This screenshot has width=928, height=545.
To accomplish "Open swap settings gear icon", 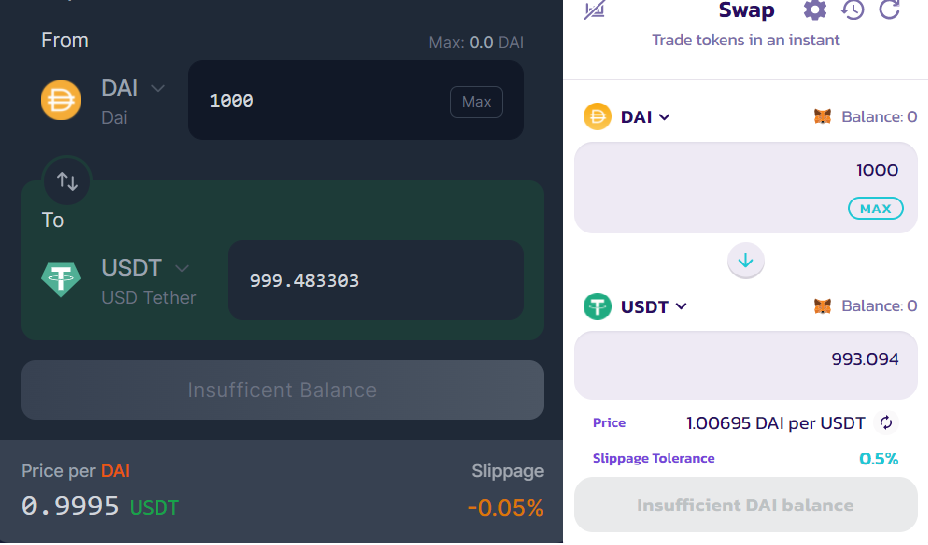I will [814, 10].
